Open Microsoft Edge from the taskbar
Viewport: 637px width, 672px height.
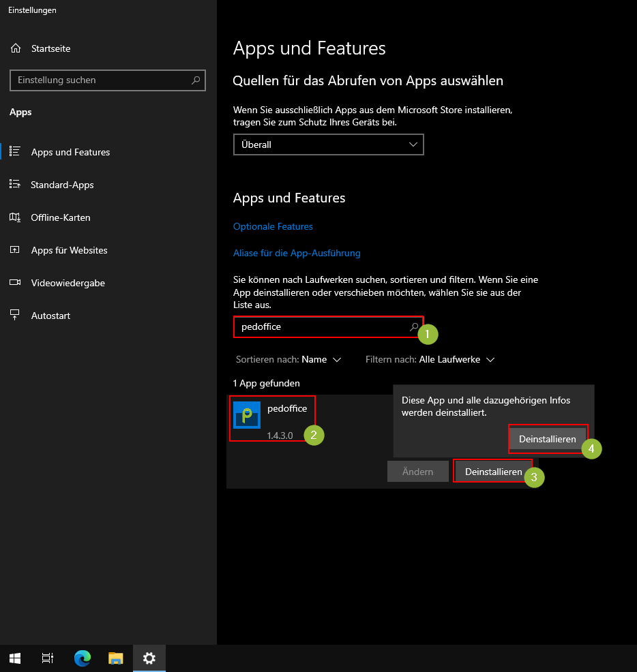[x=83, y=658]
